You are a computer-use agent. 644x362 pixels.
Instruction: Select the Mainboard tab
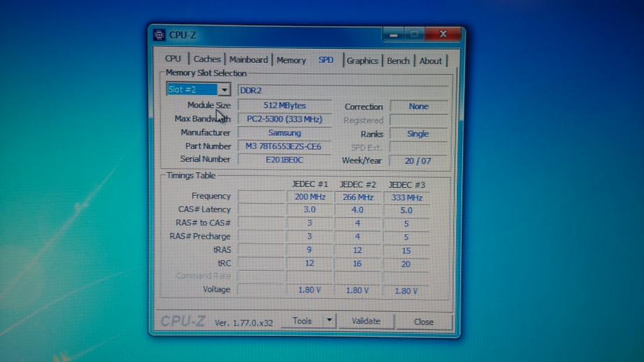coord(248,60)
